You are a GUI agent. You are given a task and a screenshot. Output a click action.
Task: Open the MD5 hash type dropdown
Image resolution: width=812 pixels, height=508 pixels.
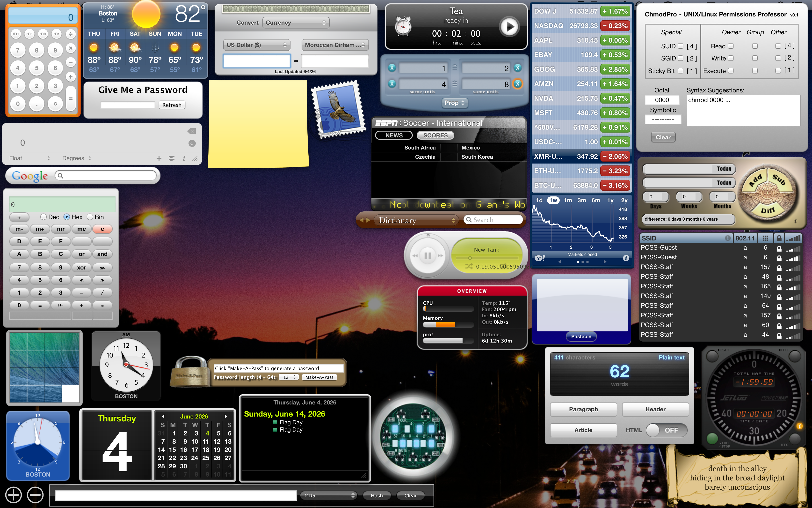(328, 495)
